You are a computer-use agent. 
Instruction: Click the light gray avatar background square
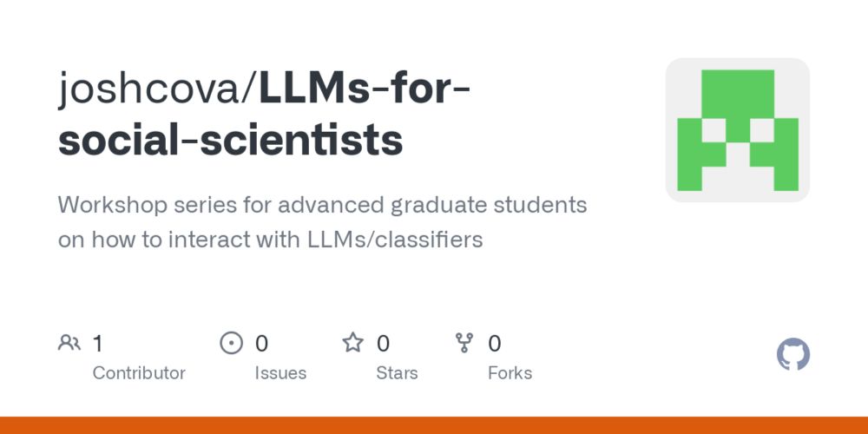(737, 130)
